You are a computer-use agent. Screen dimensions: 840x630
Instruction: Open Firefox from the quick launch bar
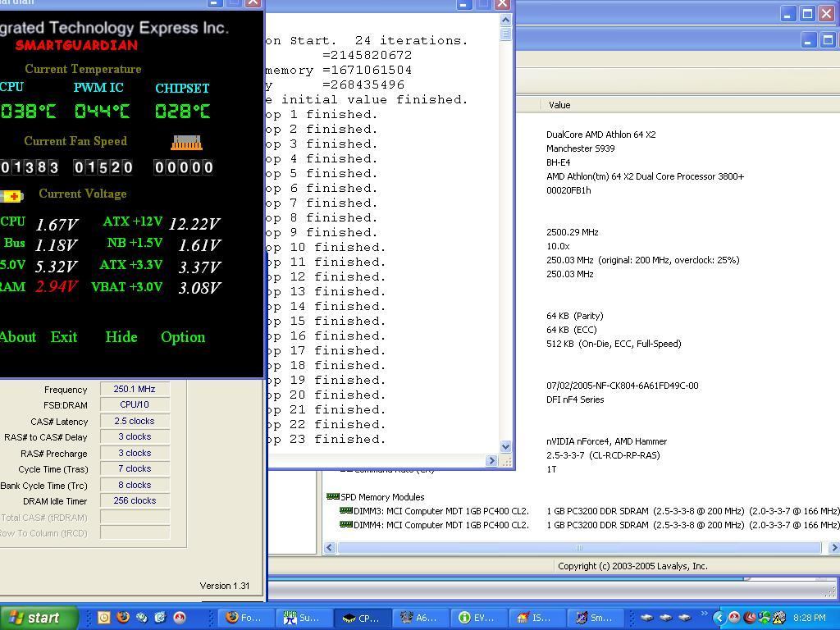tap(123, 617)
